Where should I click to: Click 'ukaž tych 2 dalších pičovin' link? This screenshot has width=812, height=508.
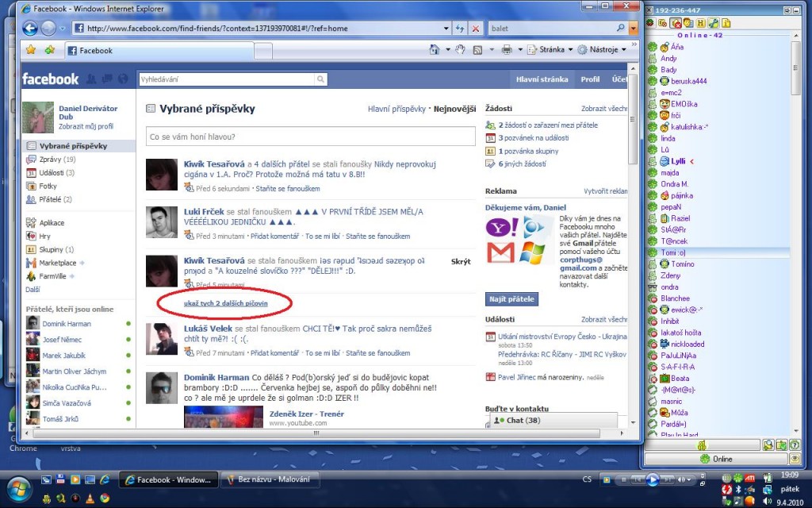click(226, 303)
